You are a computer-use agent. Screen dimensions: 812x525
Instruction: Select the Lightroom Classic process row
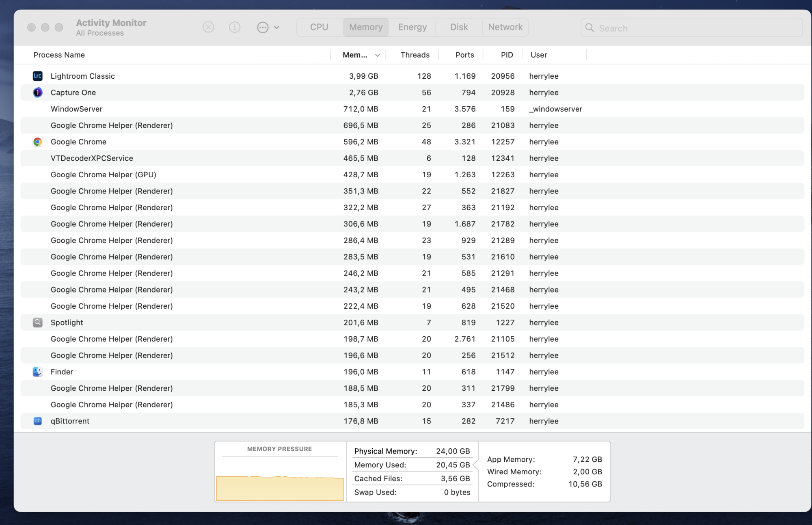[x=412, y=76]
